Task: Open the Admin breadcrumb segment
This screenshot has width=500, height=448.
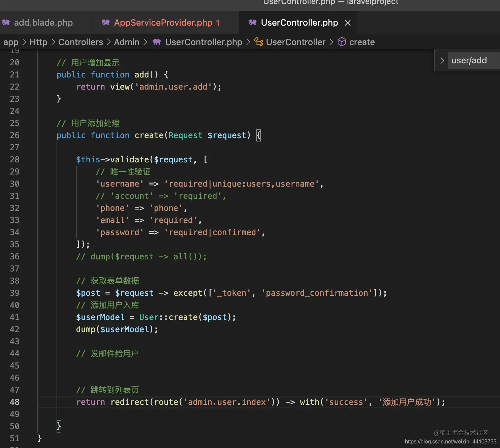Action: click(x=127, y=42)
